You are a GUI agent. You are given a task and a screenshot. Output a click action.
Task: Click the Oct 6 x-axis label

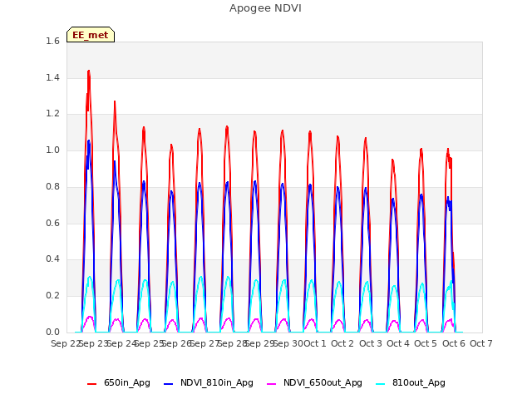click(454, 343)
